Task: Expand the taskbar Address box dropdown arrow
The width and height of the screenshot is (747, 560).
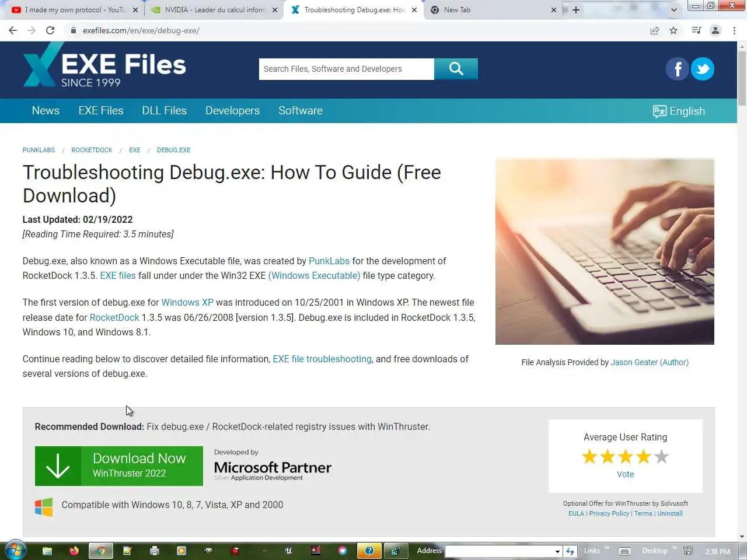Action: coord(557,551)
